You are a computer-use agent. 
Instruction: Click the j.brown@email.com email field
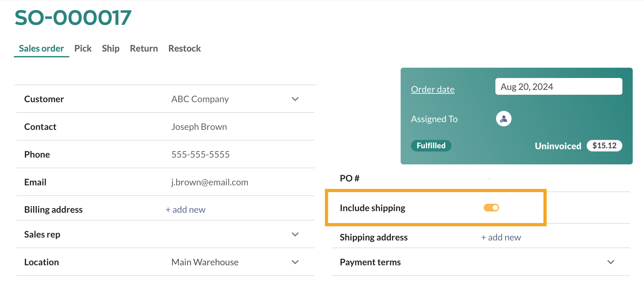coord(210,182)
